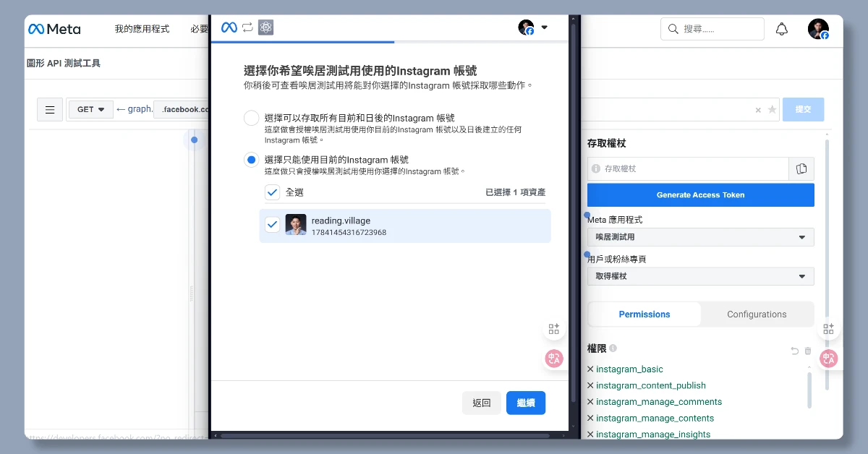Open the Meta app dropdown showing 唉居測試用

(x=701, y=237)
